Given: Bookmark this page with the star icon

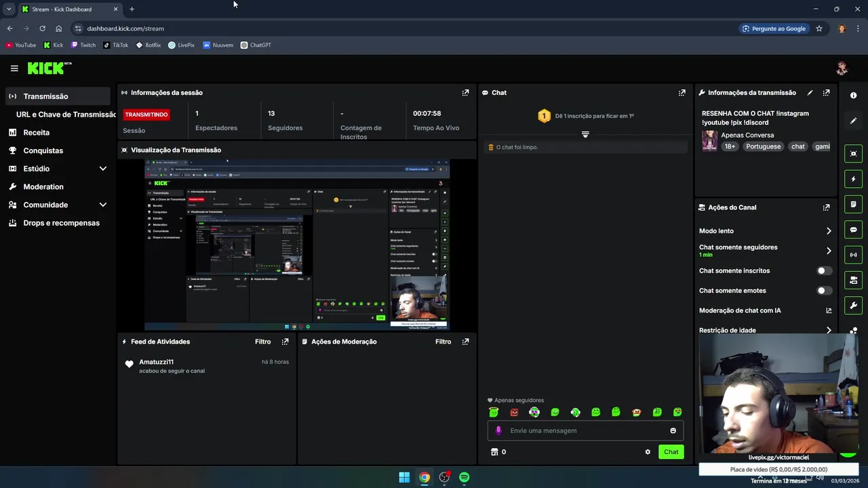Looking at the screenshot, I should click(x=819, y=28).
